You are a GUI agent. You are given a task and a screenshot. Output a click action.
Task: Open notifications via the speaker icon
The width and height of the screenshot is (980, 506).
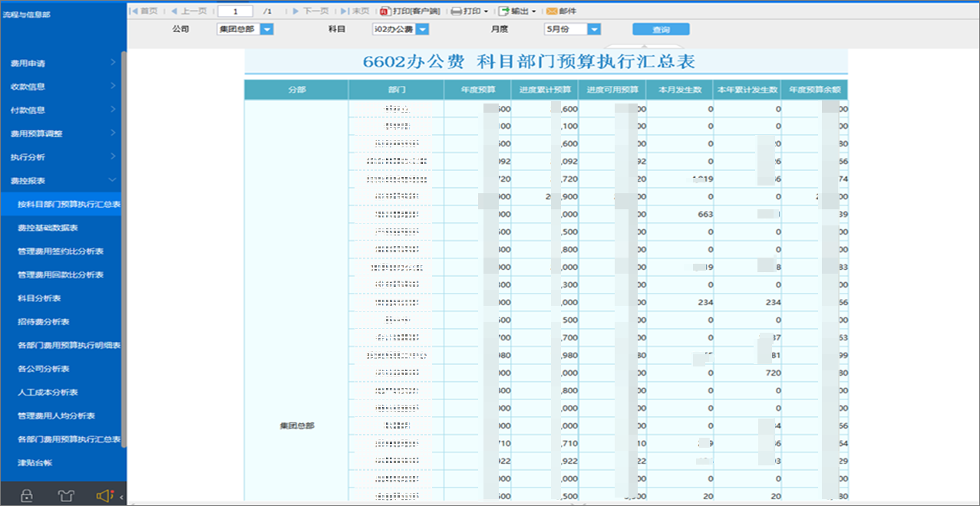[104, 495]
